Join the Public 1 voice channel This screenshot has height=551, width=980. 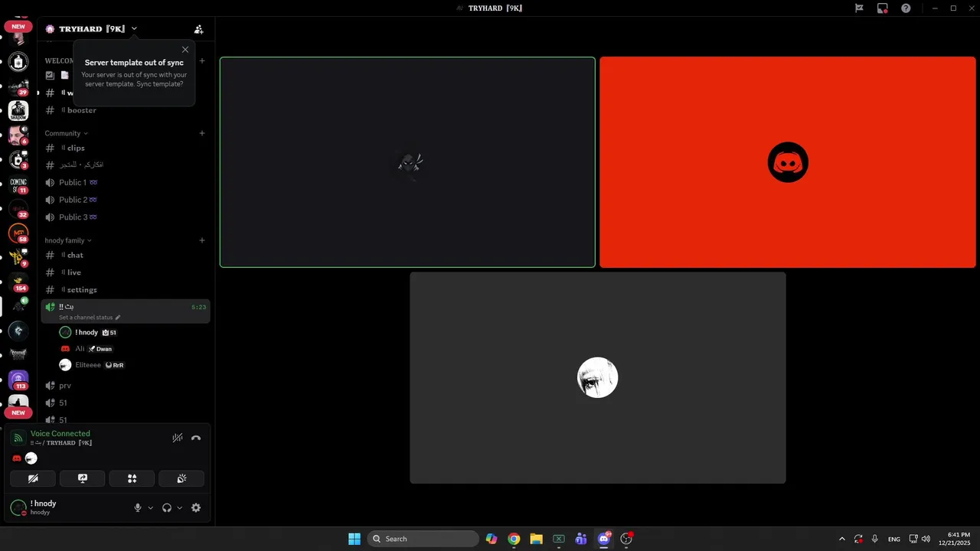pyautogui.click(x=126, y=182)
